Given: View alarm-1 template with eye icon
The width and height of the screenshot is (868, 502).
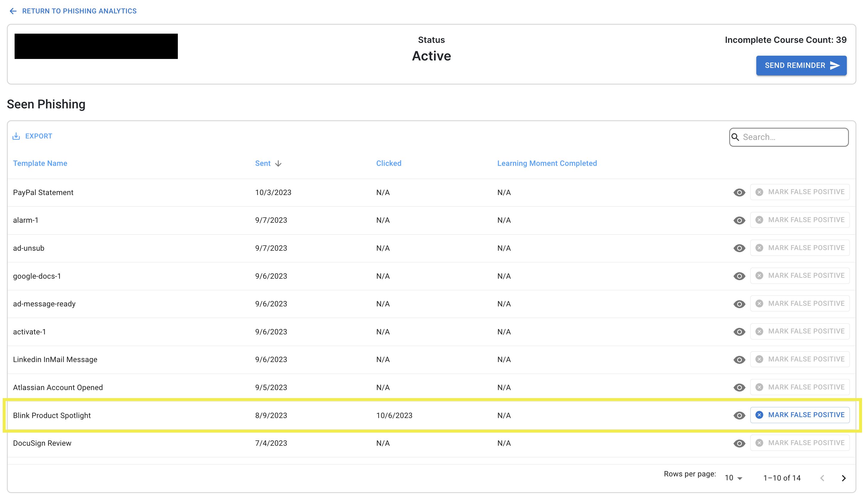Looking at the screenshot, I should point(739,220).
